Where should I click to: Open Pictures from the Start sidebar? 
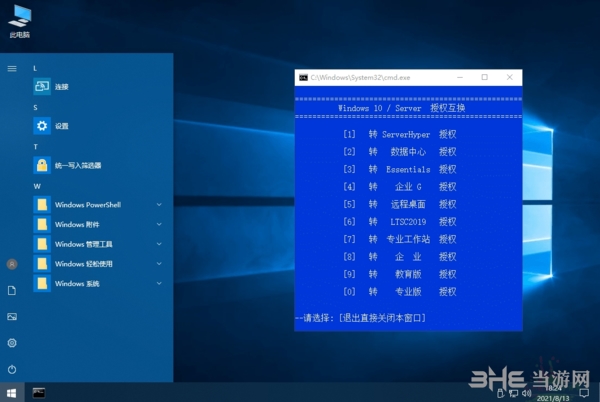point(12,317)
